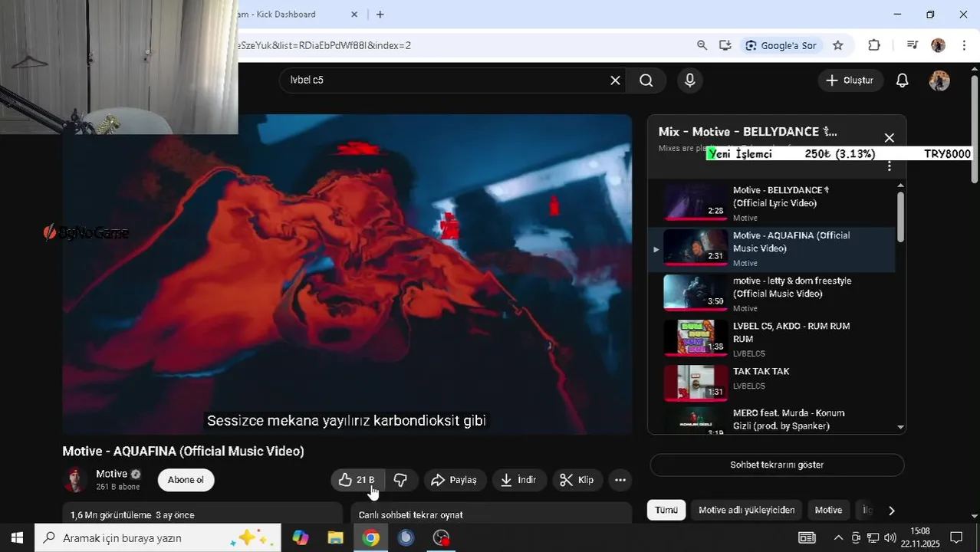
Task: Click the page vertical scrollbar thumb
Action: click(x=975, y=129)
